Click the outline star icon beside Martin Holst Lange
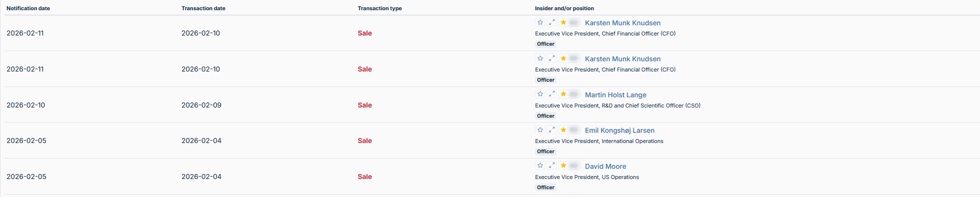 tap(540, 94)
